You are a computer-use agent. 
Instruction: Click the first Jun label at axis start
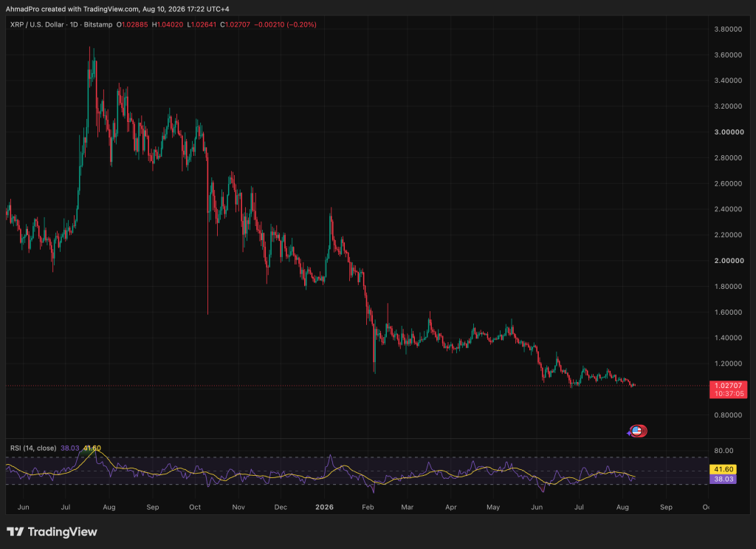pyautogui.click(x=23, y=507)
